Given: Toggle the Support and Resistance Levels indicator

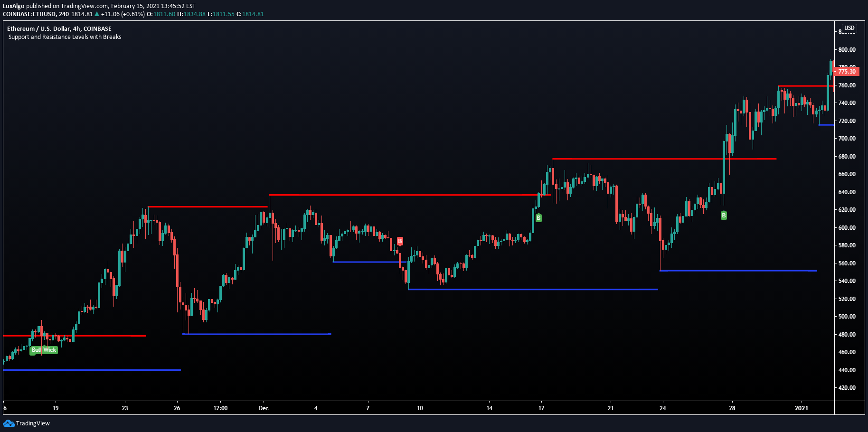Looking at the screenshot, I should click(64, 37).
